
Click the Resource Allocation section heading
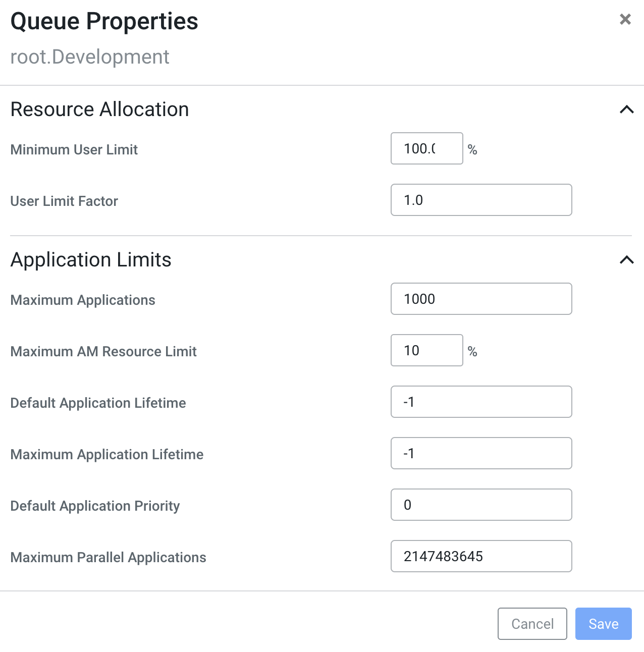[x=99, y=110]
